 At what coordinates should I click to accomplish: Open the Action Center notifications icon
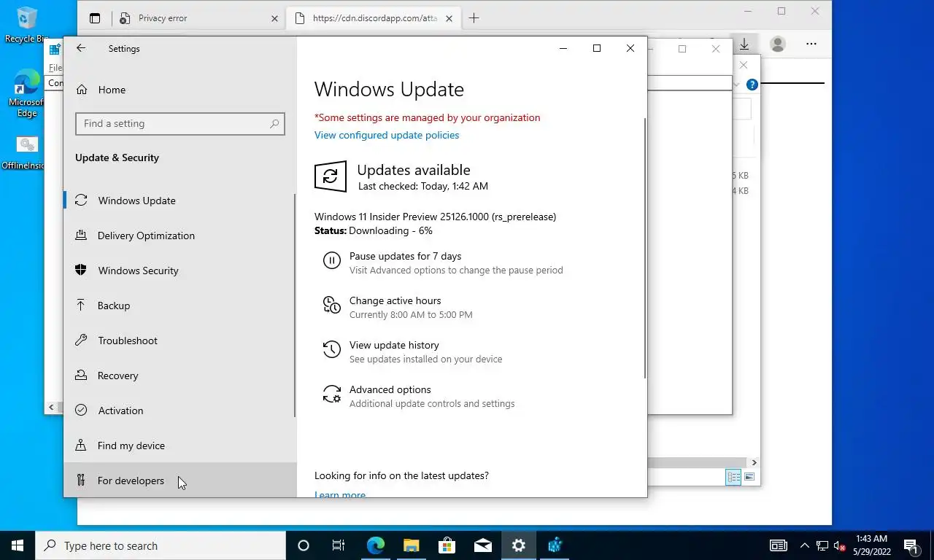coord(912,545)
